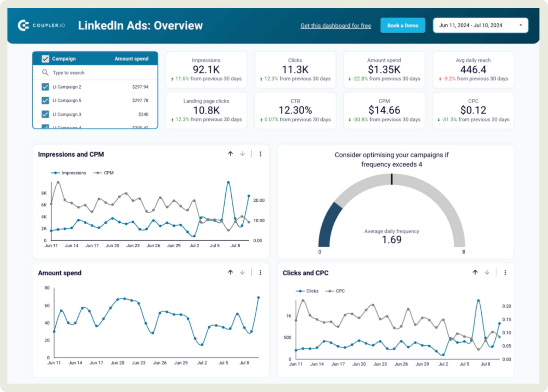Click the Amount spend column header
Viewport: 548px width, 392px height.
131,58
